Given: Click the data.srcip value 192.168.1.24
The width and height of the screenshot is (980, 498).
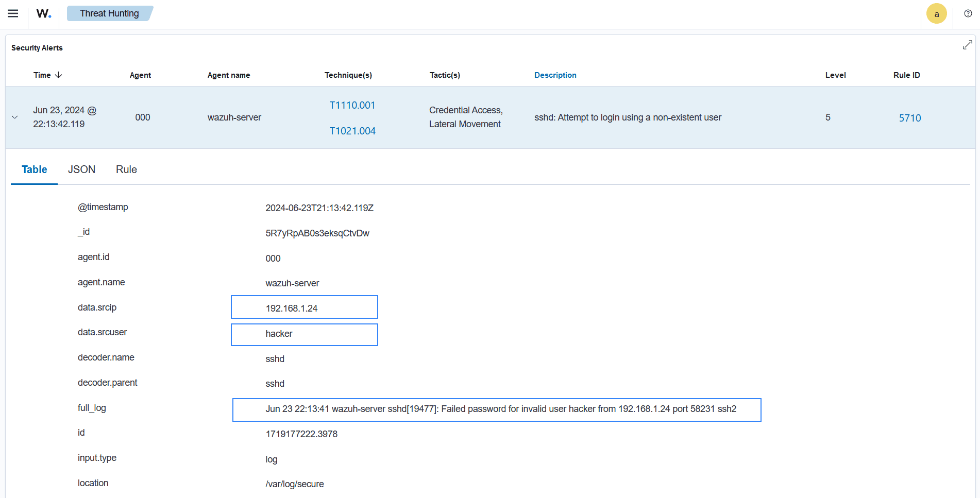Looking at the screenshot, I should [x=292, y=308].
